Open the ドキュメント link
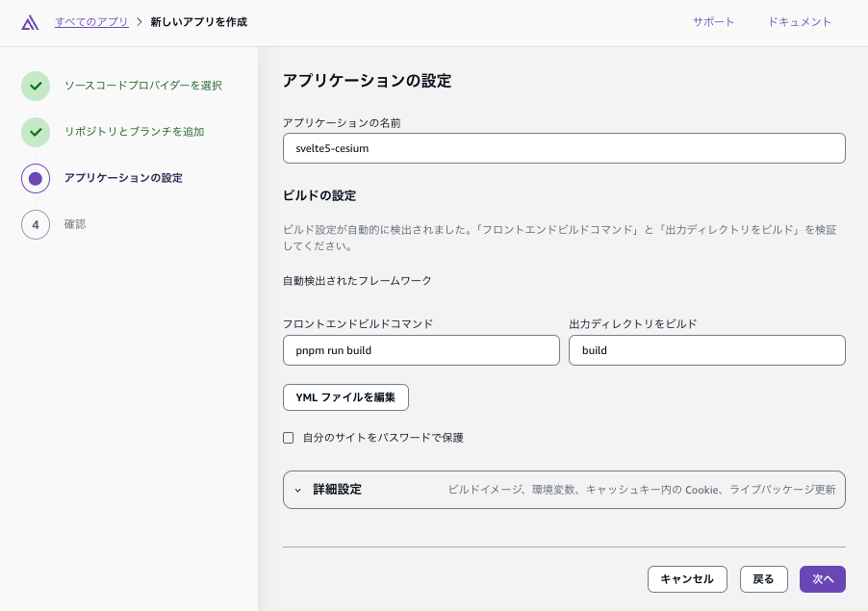 [x=799, y=22]
